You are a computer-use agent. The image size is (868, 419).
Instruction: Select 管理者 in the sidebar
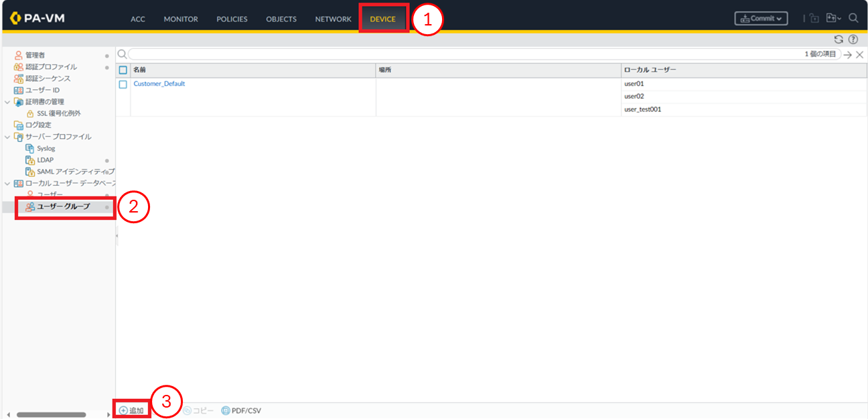click(35, 55)
